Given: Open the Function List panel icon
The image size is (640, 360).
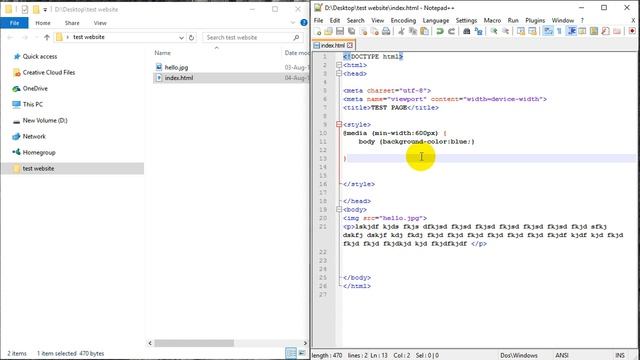Looking at the screenshot, I should click(605, 31).
